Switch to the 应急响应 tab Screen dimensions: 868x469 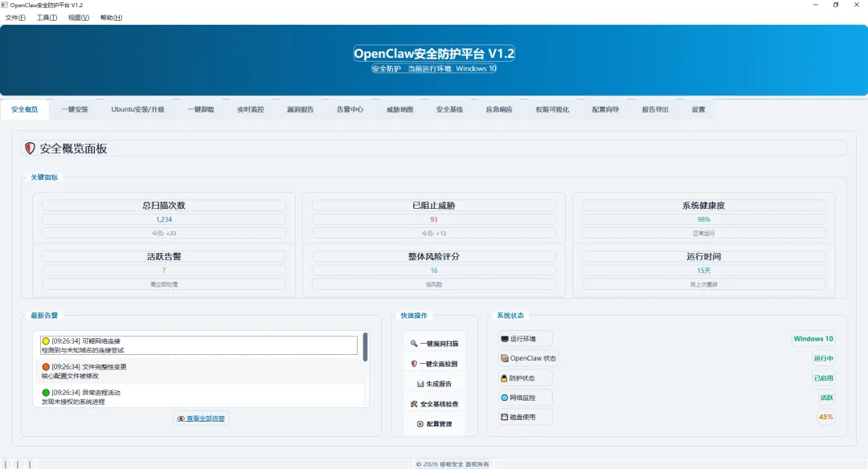tap(499, 109)
